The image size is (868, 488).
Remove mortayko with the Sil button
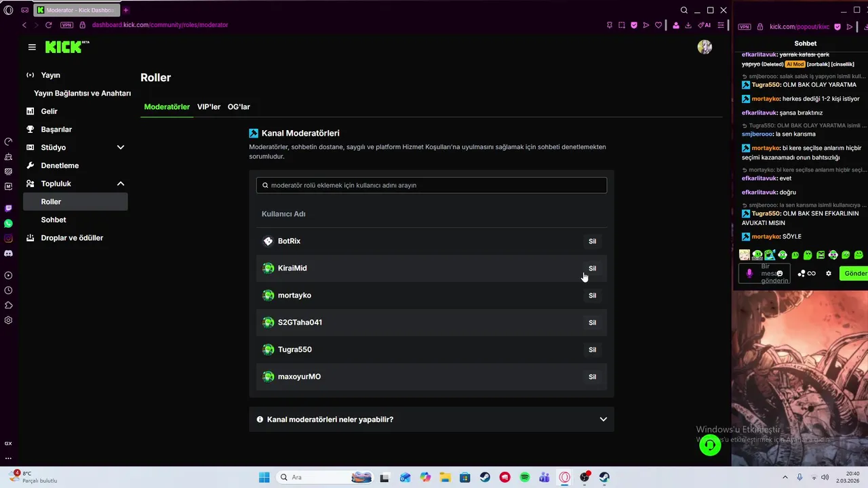592,296
